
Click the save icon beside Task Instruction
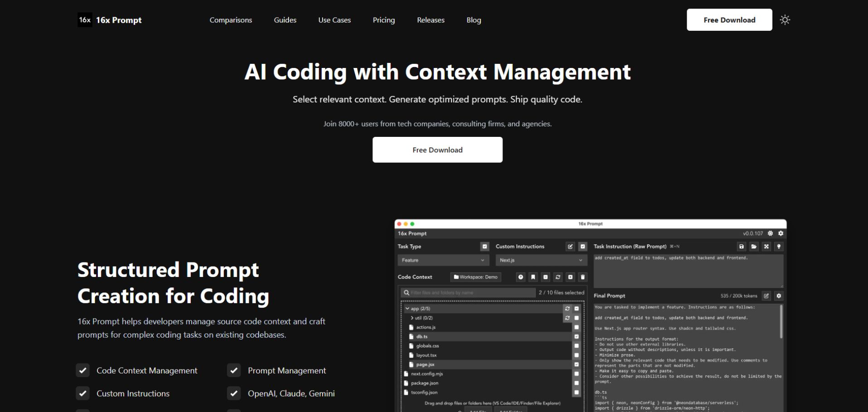742,247
